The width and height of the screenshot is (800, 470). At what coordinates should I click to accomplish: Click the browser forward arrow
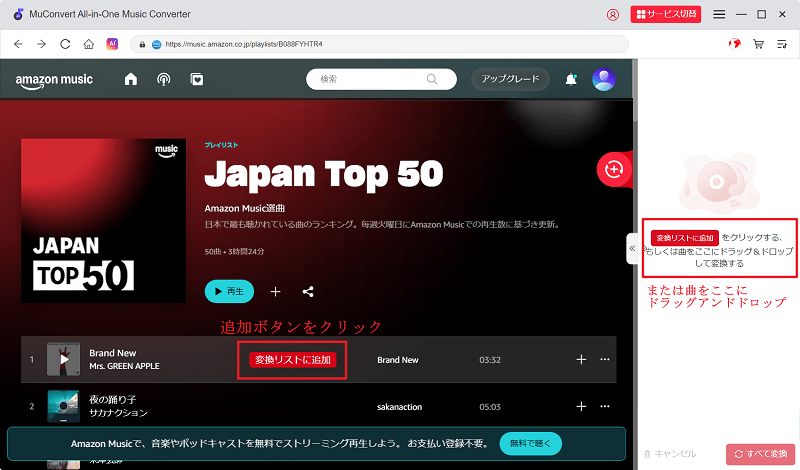tap(42, 44)
